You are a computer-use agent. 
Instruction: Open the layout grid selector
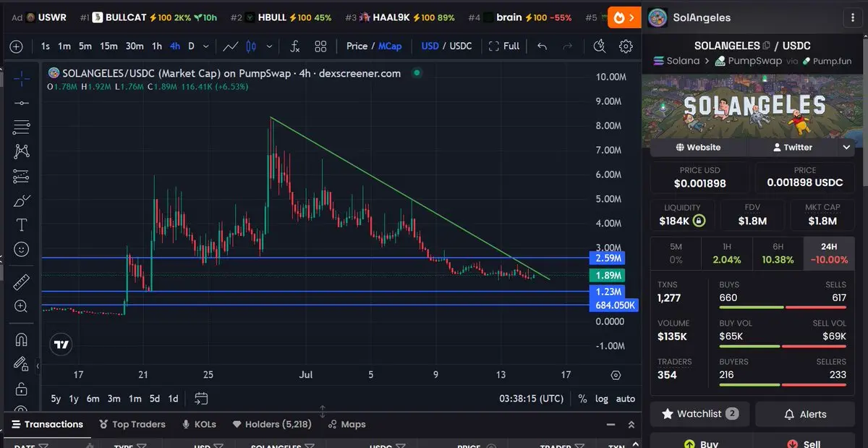(x=320, y=46)
